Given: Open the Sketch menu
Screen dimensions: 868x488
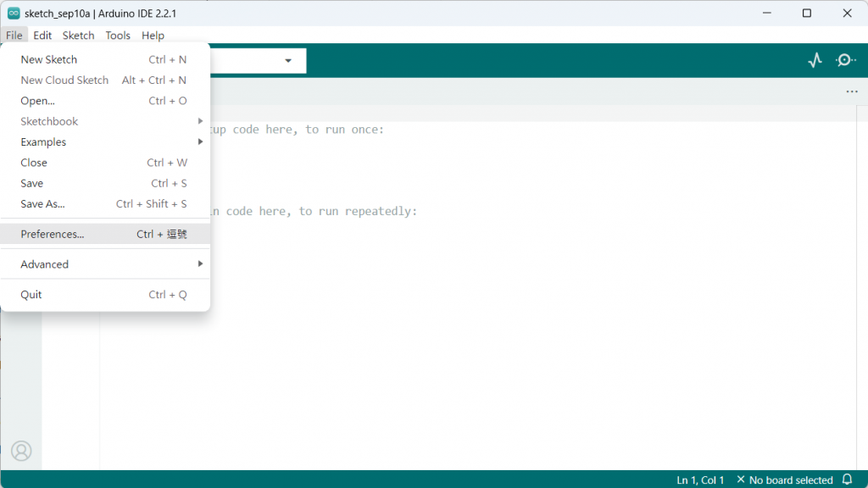Looking at the screenshot, I should tap(78, 36).
